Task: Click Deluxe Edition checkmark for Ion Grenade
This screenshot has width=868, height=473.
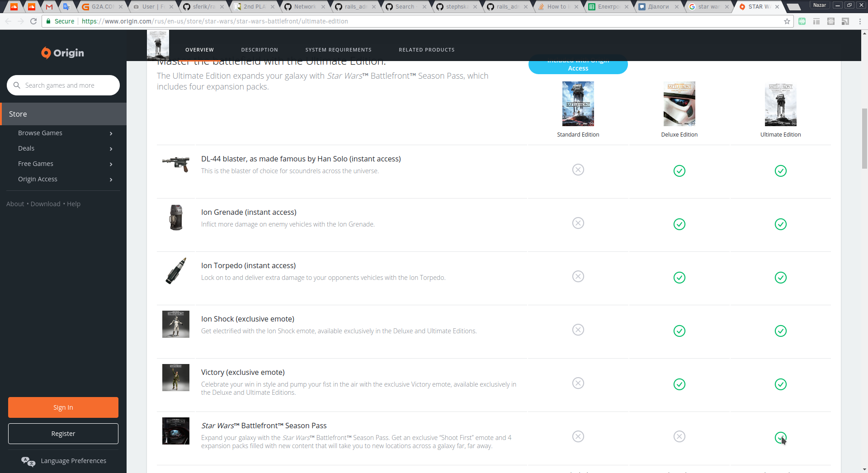Action: (x=679, y=224)
